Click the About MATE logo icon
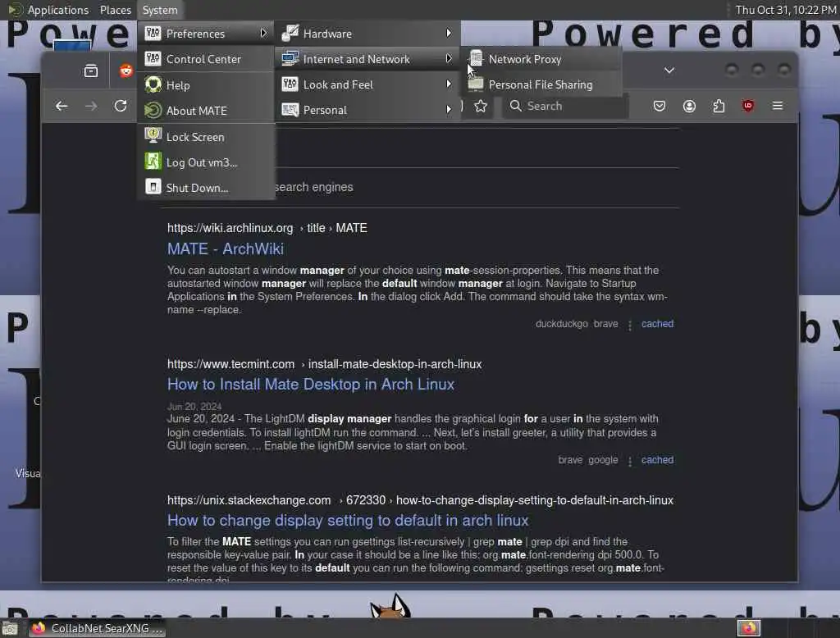Screen dimensions: 840x638 pos(153,110)
